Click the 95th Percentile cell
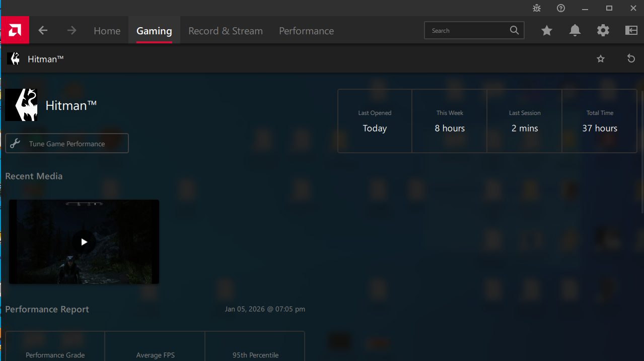Image resolution: width=644 pixels, height=361 pixels. 255,346
